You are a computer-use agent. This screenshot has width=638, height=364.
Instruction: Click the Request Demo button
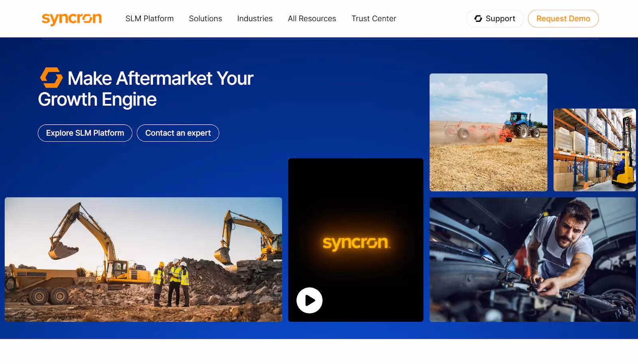tap(563, 19)
